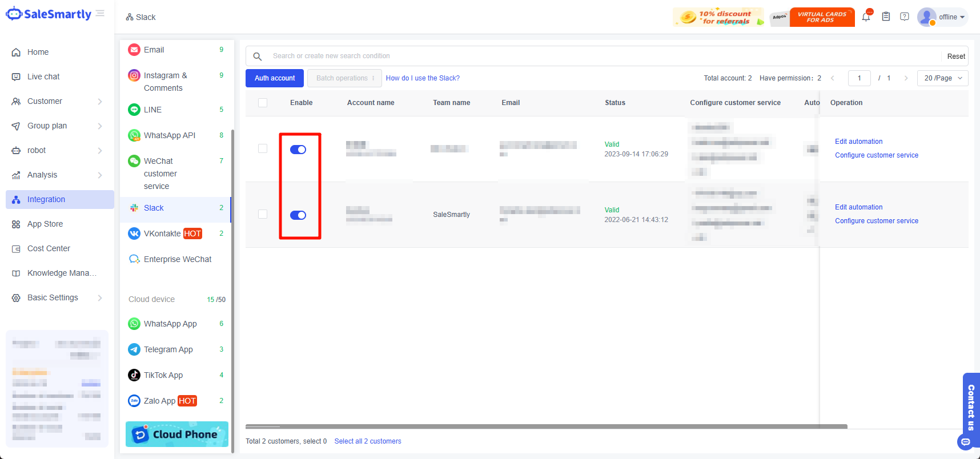
Task: Click the Auth account button
Action: coord(275,78)
